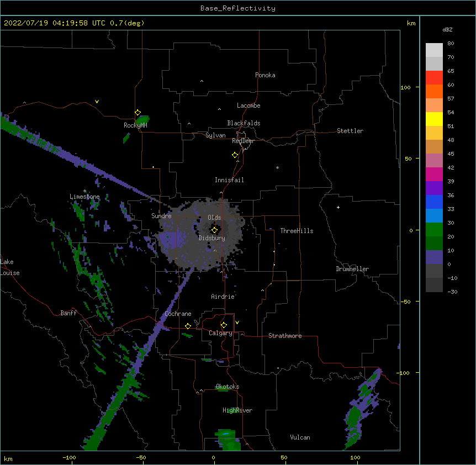Click the white asterisk marker east of Innisfail
The height and width of the screenshot is (465, 476).
pyautogui.click(x=277, y=167)
